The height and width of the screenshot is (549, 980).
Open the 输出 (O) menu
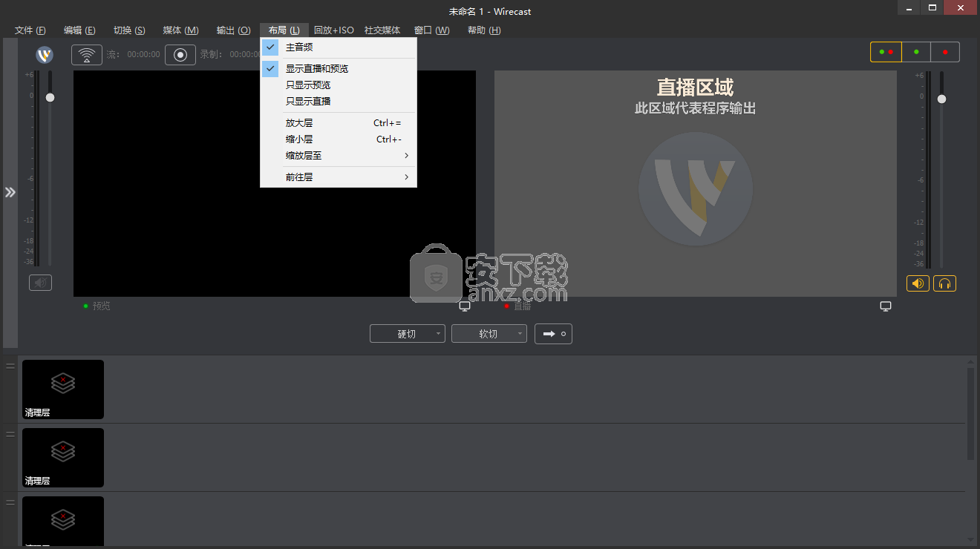[233, 30]
